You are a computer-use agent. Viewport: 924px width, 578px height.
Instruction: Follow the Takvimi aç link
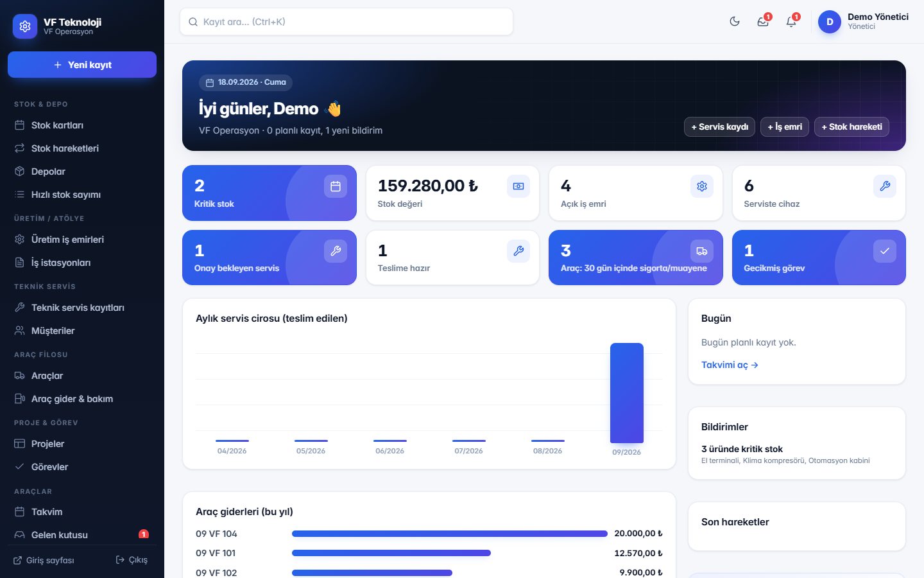pos(730,365)
